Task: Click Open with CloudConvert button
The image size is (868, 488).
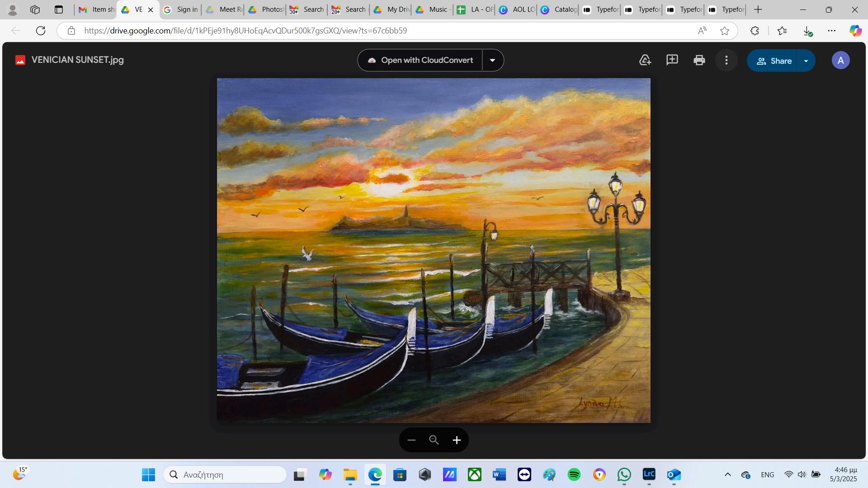Action: coord(420,60)
